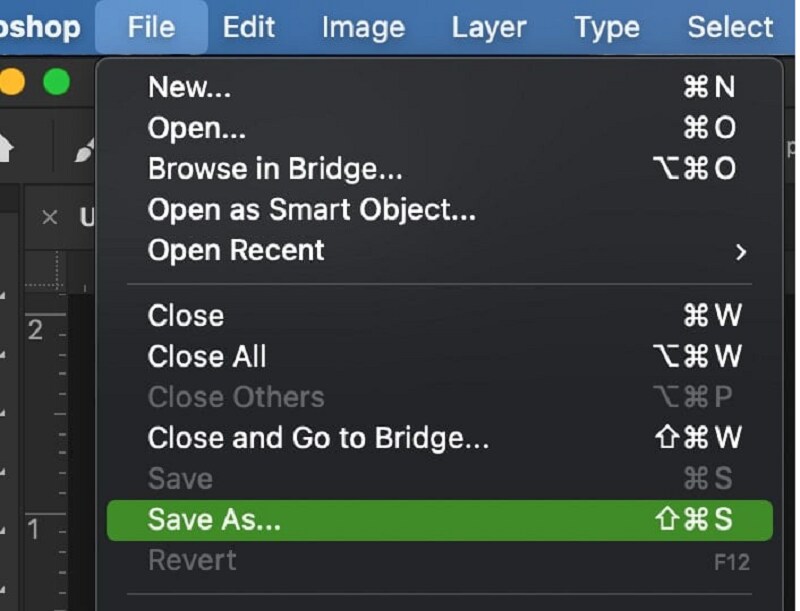800x611 pixels.
Task: Open the Type menu
Action: pos(607,27)
